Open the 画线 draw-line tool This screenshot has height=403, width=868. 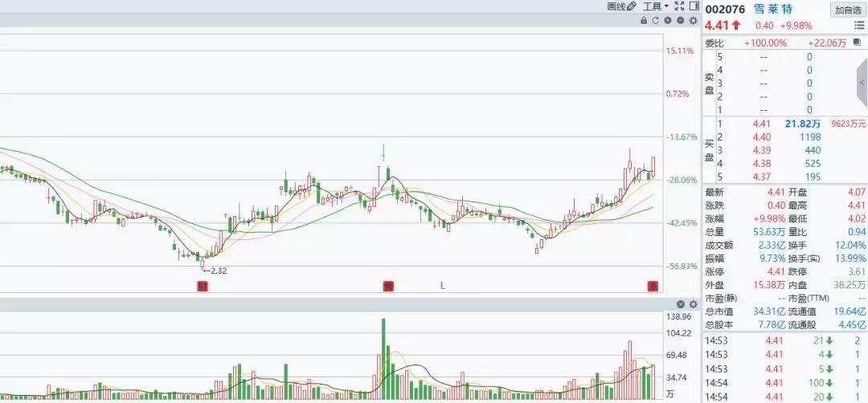(x=621, y=6)
